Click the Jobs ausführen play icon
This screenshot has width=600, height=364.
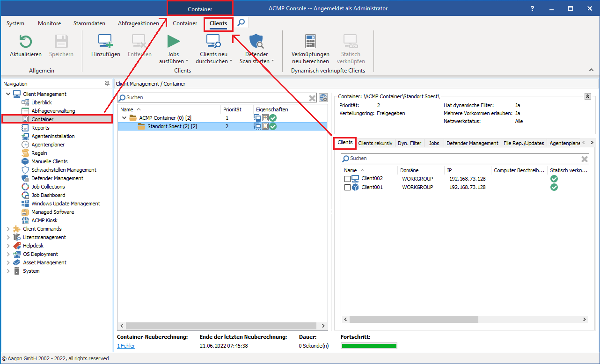[174, 42]
